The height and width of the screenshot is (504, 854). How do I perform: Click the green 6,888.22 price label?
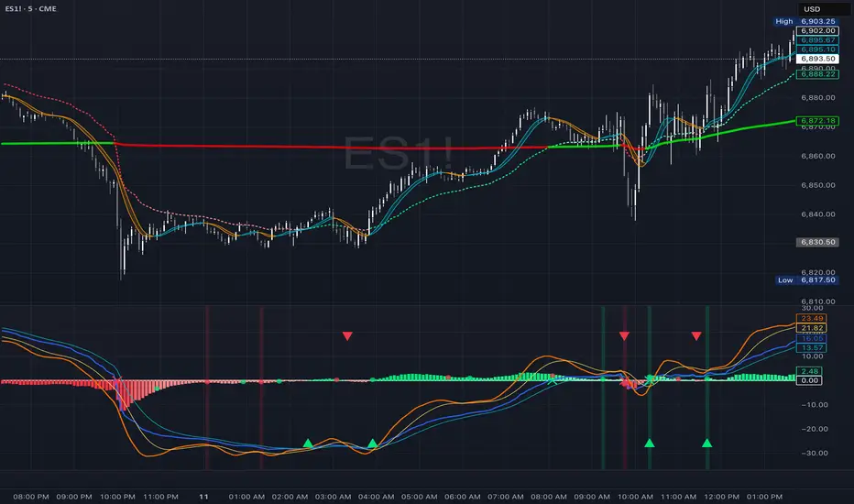[x=817, y=74]
